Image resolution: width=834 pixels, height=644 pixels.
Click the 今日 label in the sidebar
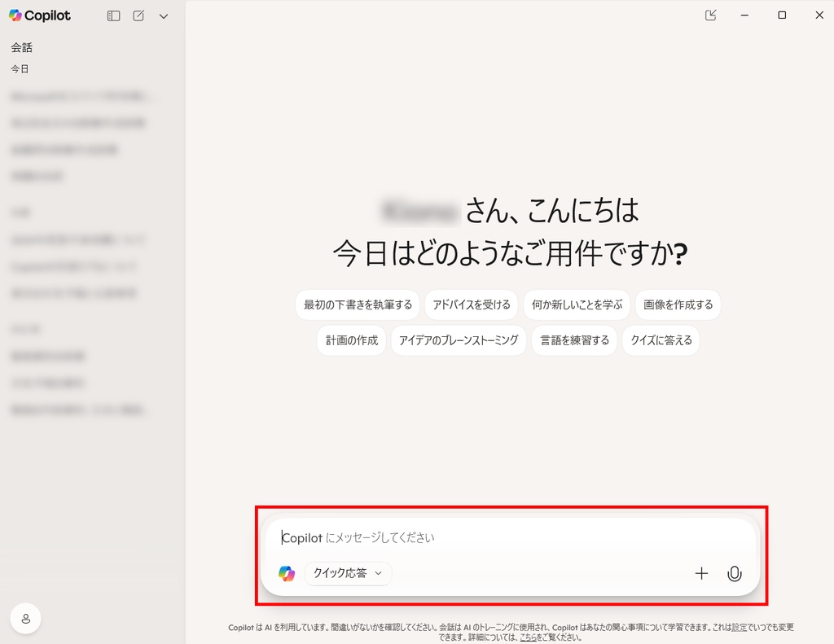pos(20,69)
